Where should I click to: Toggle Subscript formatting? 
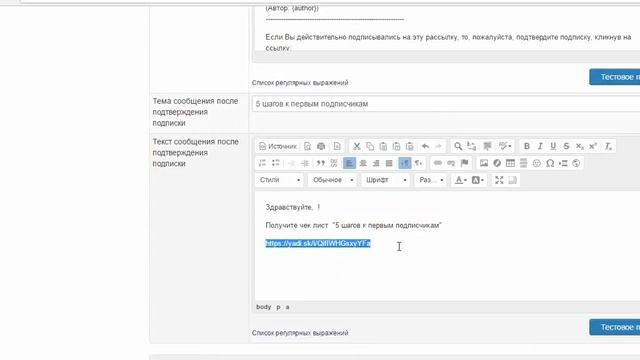(x=580, y=146)
